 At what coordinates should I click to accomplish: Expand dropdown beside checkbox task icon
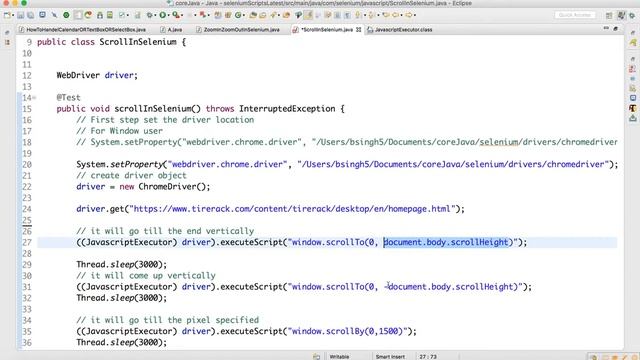pos(128,15)
